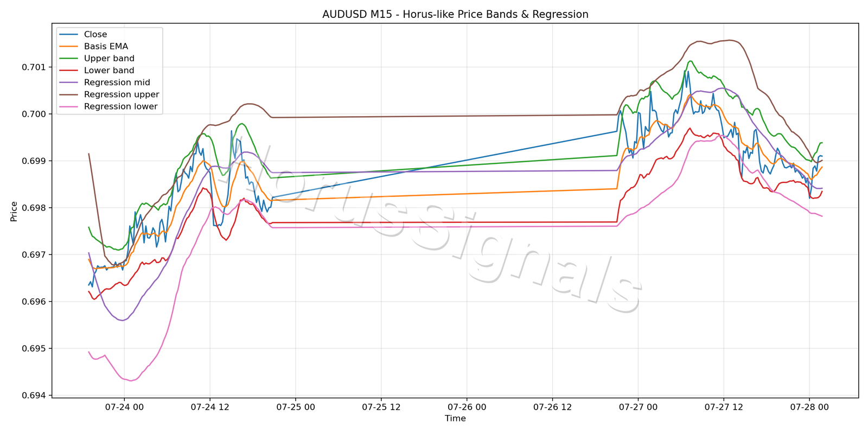Click the y-axis tick label 0.697

(x=34, y=255)
